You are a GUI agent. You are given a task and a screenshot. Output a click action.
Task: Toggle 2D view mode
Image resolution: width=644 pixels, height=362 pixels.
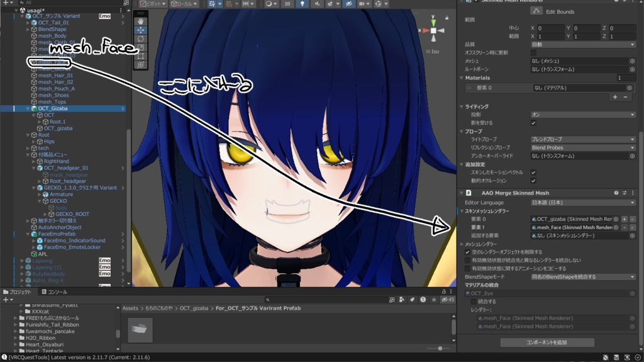[287, 4]
